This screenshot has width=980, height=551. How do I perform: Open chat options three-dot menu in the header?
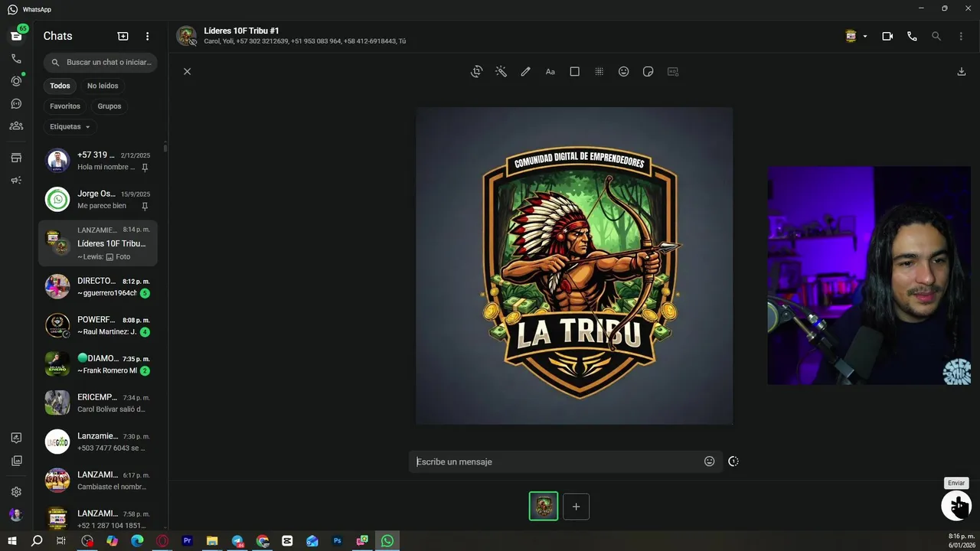pyautogui.click(x=961, y=36)
